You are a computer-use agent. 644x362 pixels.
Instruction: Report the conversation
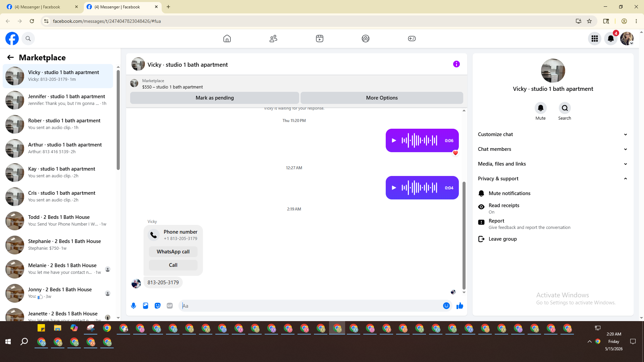[553, 224]
